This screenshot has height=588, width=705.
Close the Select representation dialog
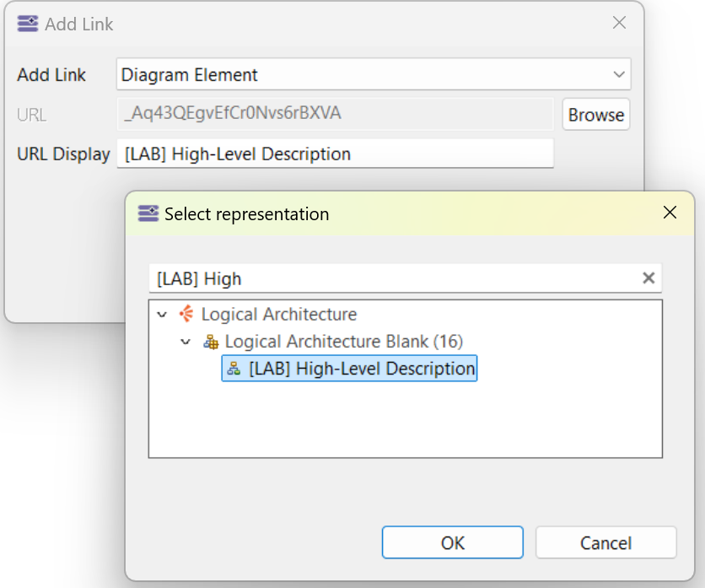tap(670, 213)
